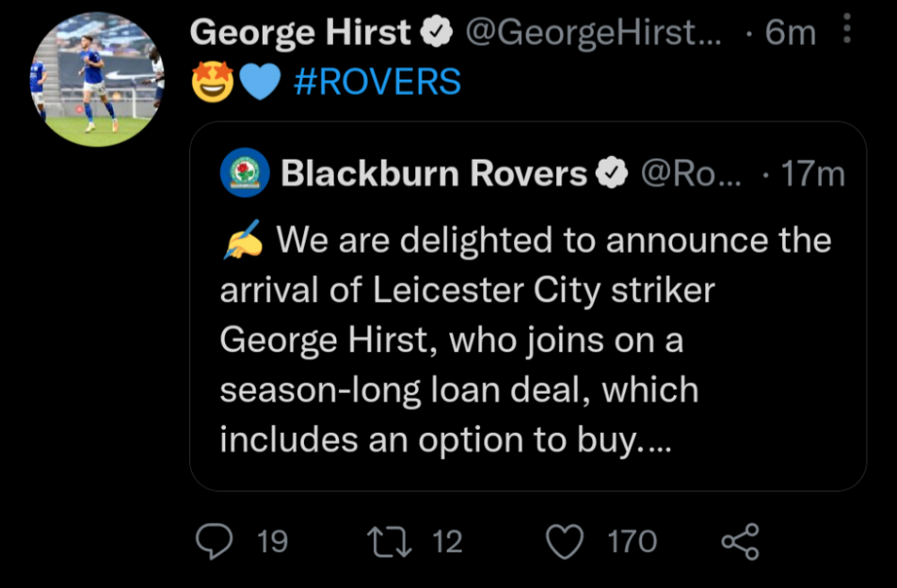Click the quoted tweet's 17m timestamp
Viewport: 897px width, 588px height.
tap(813, 173)
